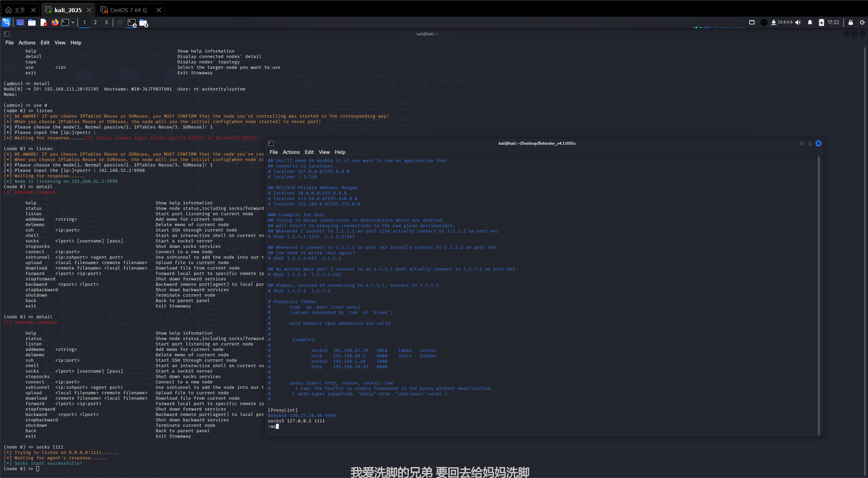Open Actions menu in the Behinder_v4.1.t00ls terminal
The width and height of the screenshot is (868, 478).
click(x=291, y=152)
